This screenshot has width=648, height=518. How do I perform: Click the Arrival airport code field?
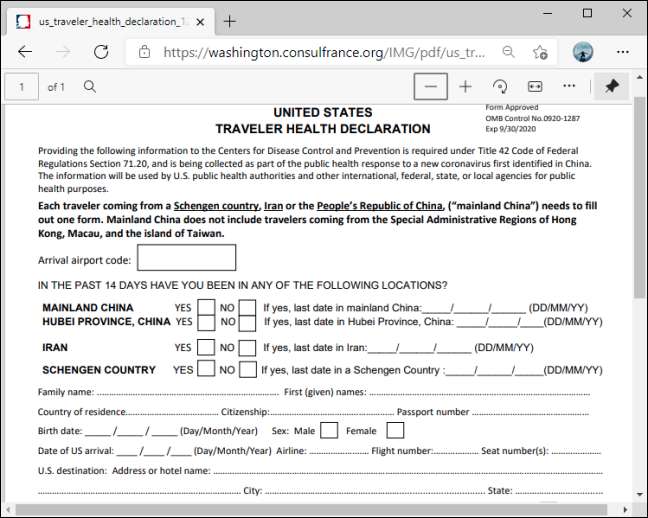click(x=186, y=258)
